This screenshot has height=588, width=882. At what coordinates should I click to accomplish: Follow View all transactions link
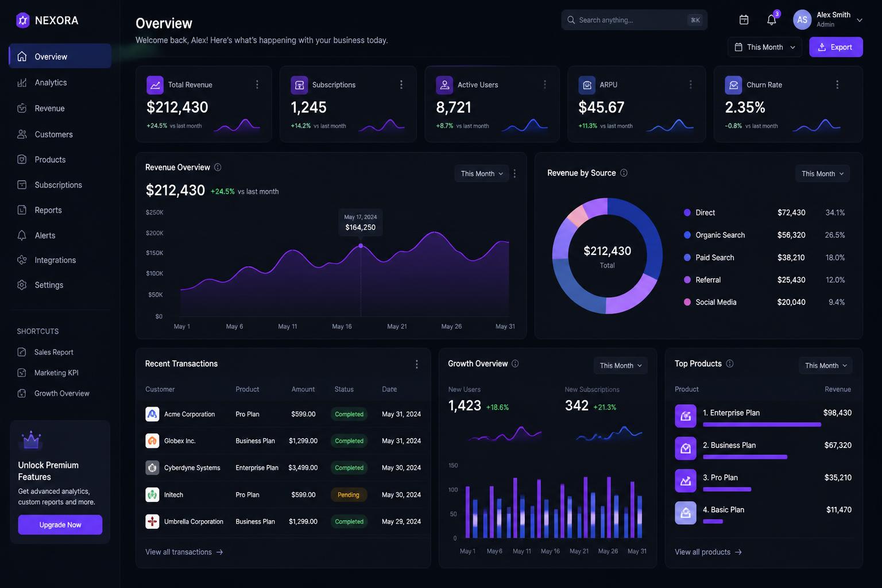pyautogui.click(x=184, y=552)
